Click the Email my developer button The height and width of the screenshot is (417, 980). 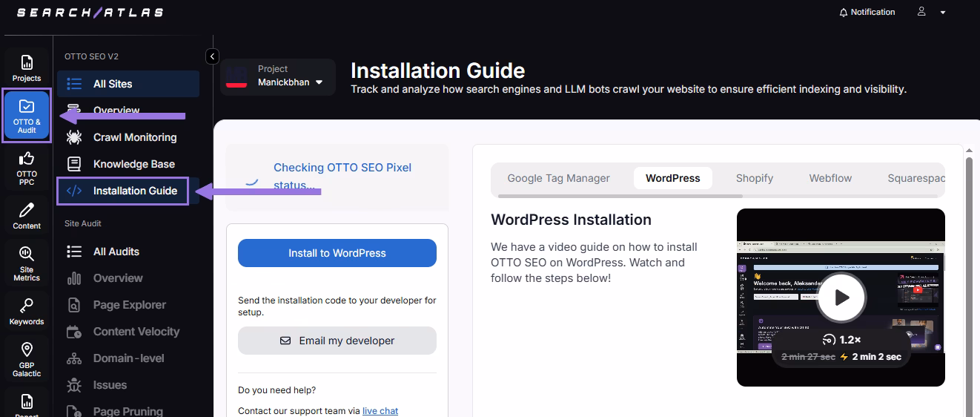[x=337, y=341]
